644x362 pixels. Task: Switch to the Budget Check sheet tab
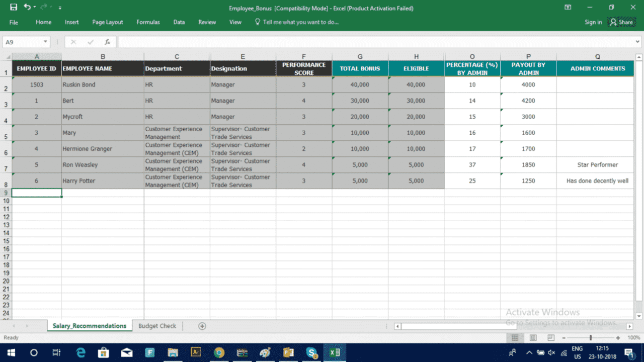pyautogui.click(x=157, y=326)
